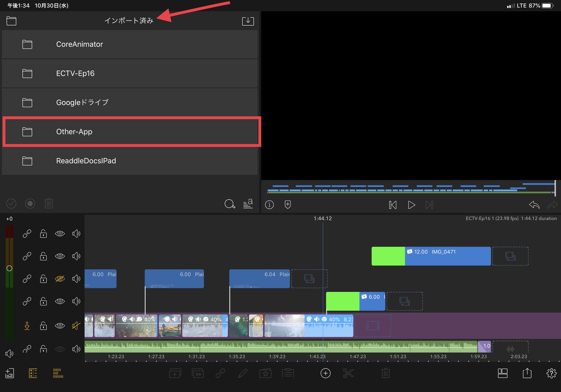Open the library source folder menu
Screen dimensions: 561x392
[x=11, y=21]
